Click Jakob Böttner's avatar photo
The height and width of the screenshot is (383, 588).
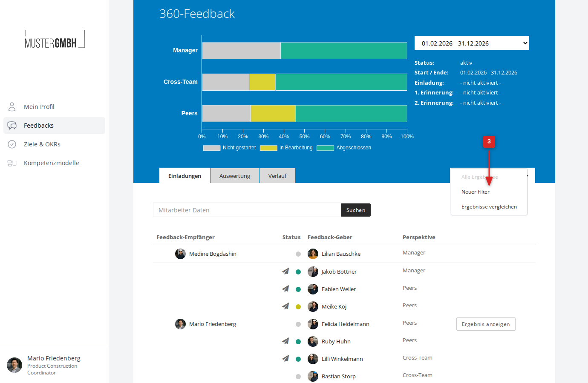[313, 272]
